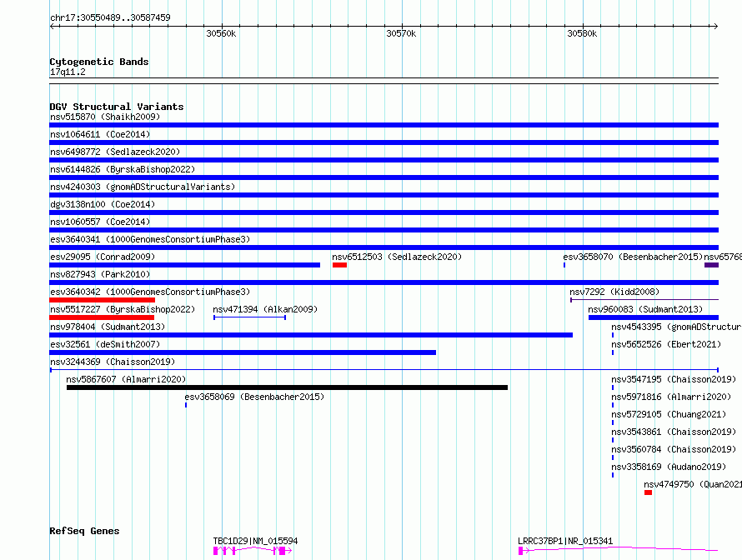The image size is (742, 560).
Task: Open esv32561 (deSmith2007) label
Action: click(105, 344)
